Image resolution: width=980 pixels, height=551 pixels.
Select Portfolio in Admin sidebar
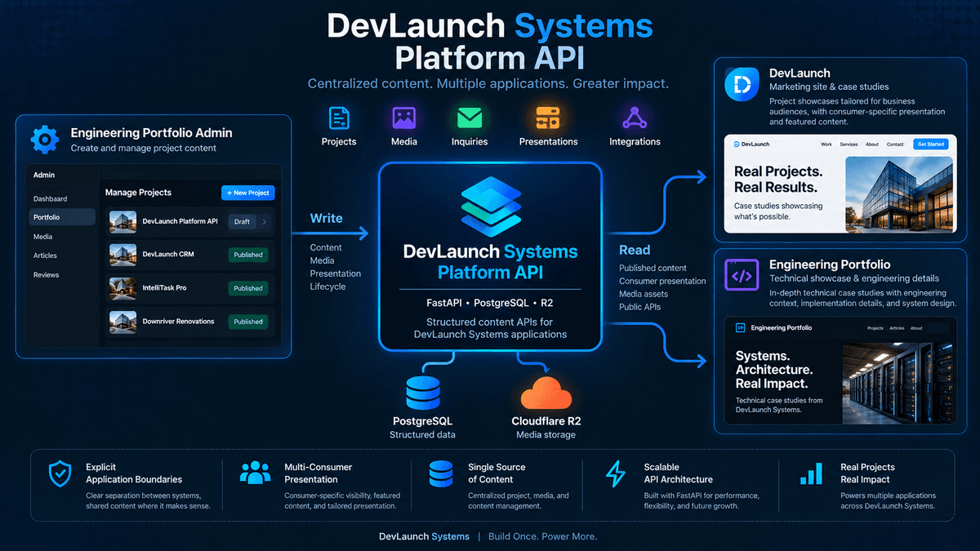62,217
